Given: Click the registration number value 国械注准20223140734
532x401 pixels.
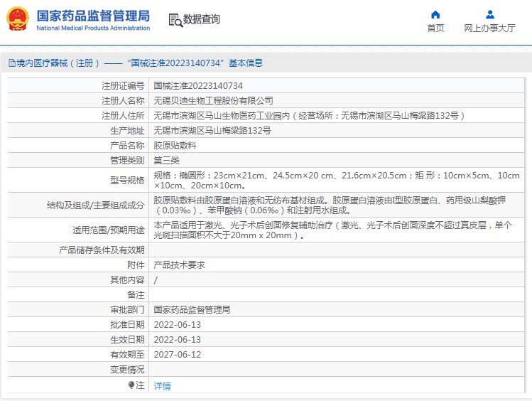Looking at the screenshot, I should tap(198, 86).
